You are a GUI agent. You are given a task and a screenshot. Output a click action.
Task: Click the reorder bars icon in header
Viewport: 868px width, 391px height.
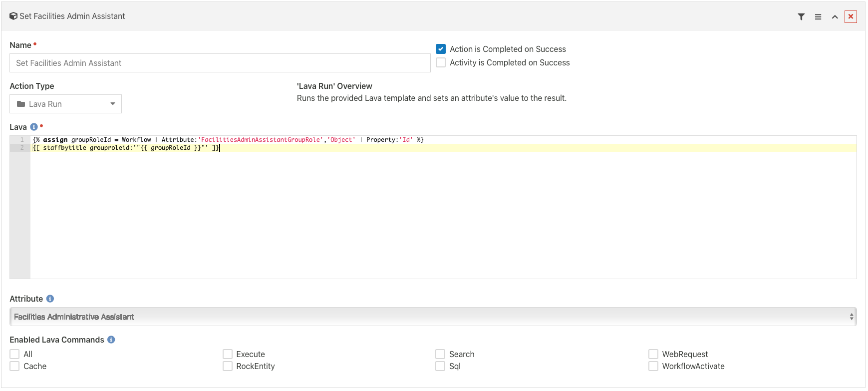pyautogui.click(x=818, y=16)
